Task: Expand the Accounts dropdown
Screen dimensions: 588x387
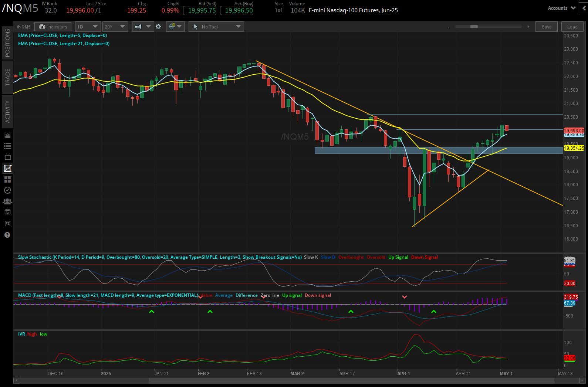Action: pos(561,8)
